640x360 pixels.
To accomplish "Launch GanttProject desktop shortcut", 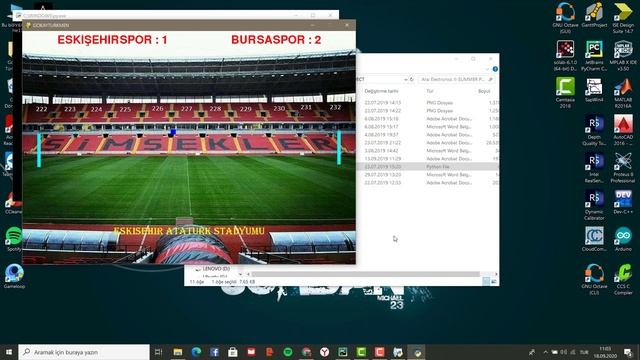I will coord(594,15).
